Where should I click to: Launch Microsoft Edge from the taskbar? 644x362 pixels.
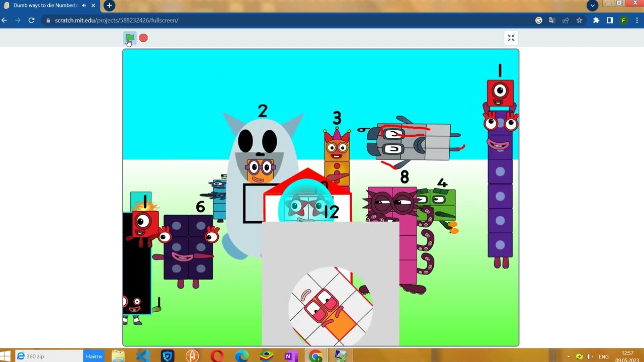242,356
